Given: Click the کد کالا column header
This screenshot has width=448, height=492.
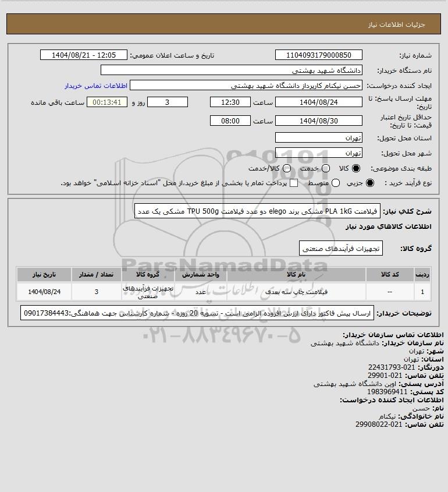Looking at the screenshot, I should click(x=390, y=274).
